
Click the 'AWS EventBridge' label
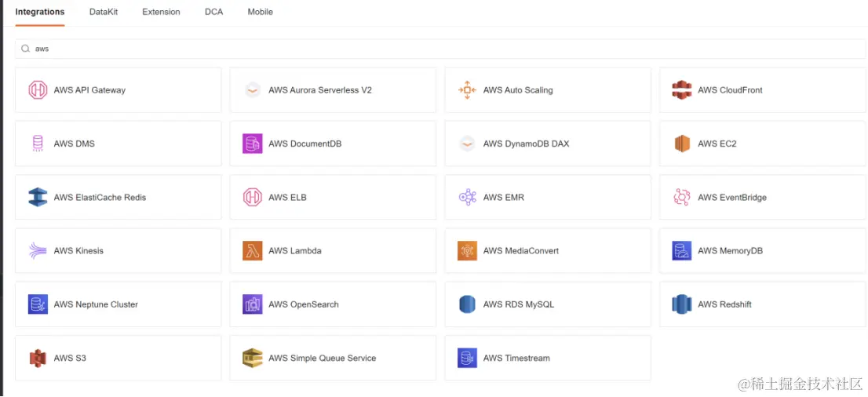pos(732,198)
